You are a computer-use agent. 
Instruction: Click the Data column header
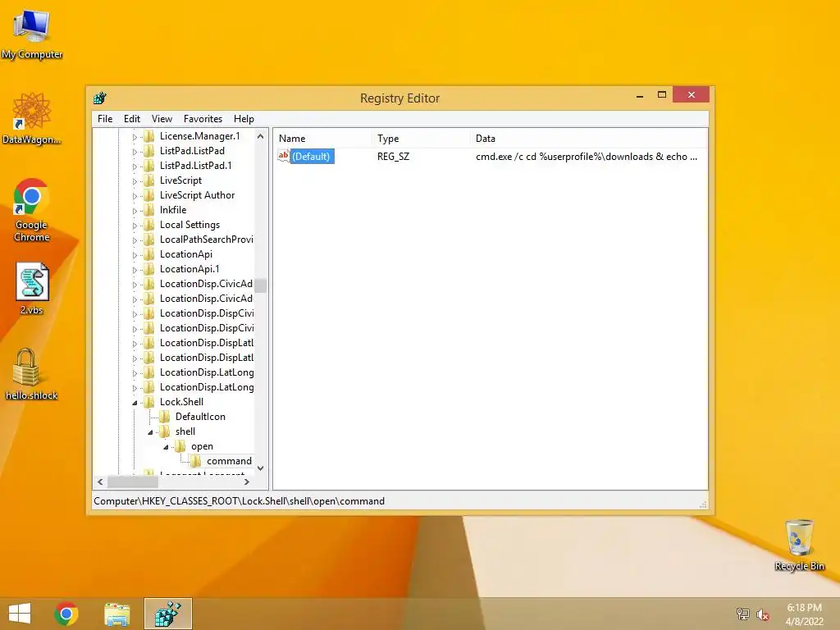[x=588, y=138]
